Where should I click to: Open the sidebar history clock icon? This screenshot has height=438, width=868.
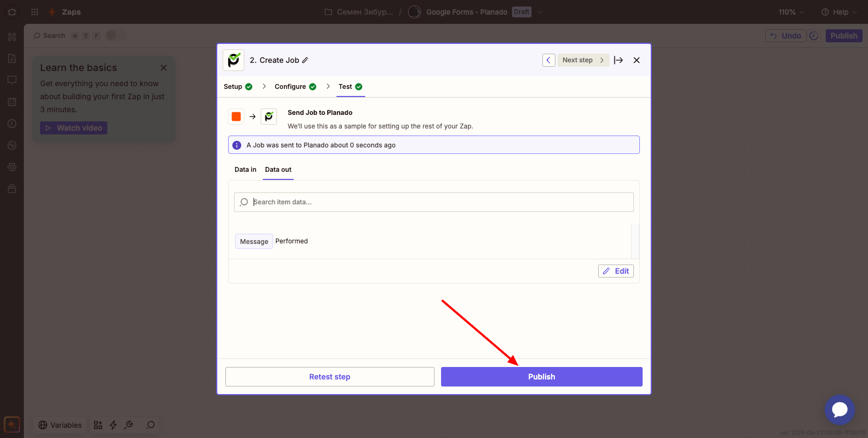[12, 124]
